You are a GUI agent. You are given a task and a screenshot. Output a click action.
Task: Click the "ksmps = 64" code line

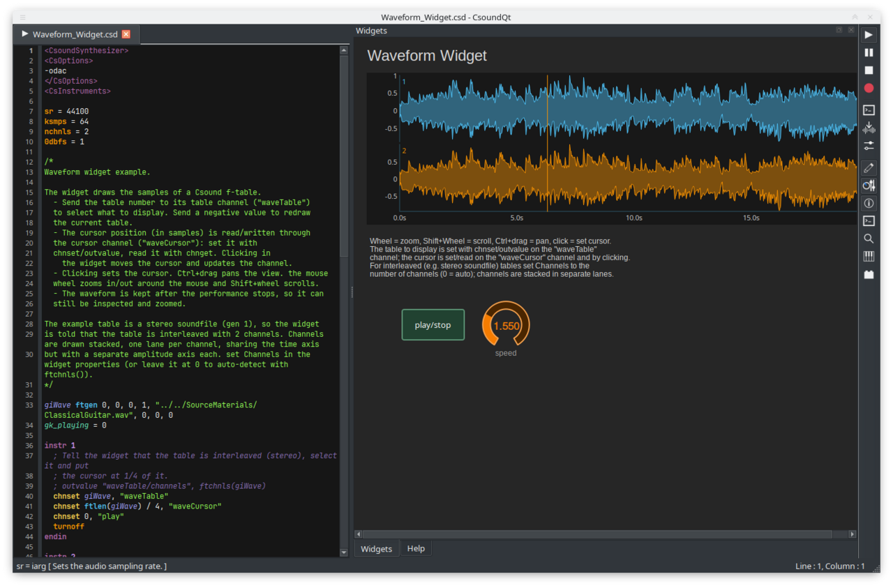tap(66, 121)
